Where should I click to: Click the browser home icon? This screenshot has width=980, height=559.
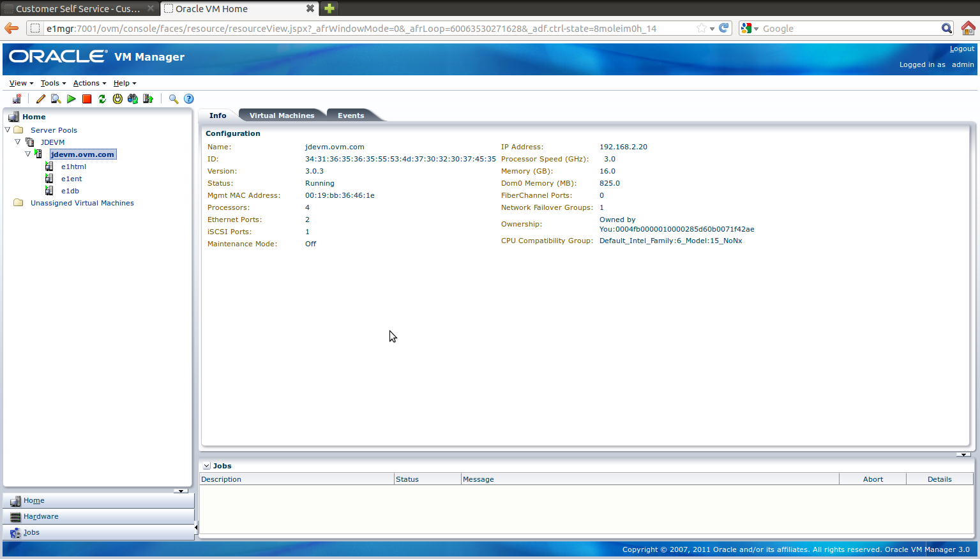(969, 28)
